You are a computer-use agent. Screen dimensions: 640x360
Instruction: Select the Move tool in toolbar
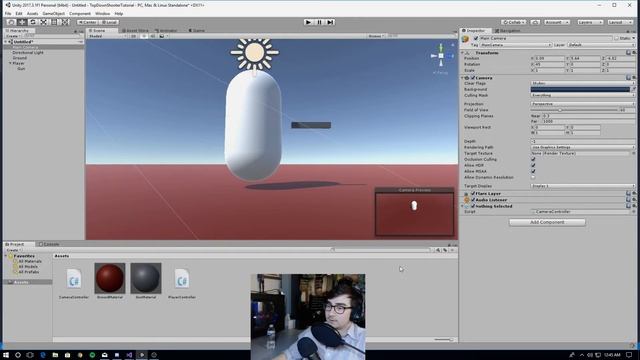[22, 22]
